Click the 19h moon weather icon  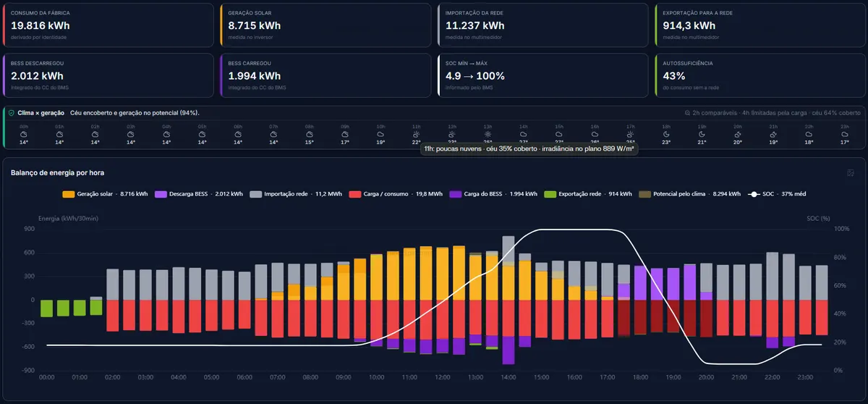coord(702,134)
